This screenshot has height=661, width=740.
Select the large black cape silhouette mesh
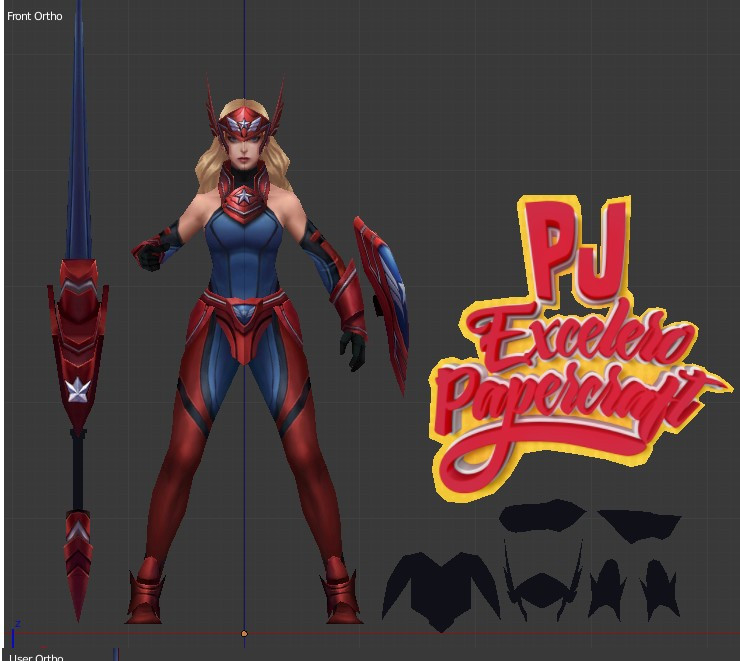tap(441, 591)
